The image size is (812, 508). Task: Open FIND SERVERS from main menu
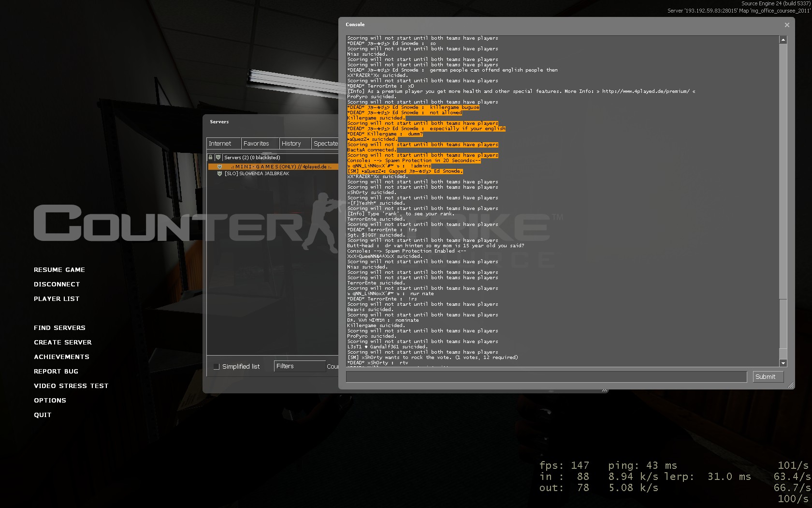(x=59, y=328)
